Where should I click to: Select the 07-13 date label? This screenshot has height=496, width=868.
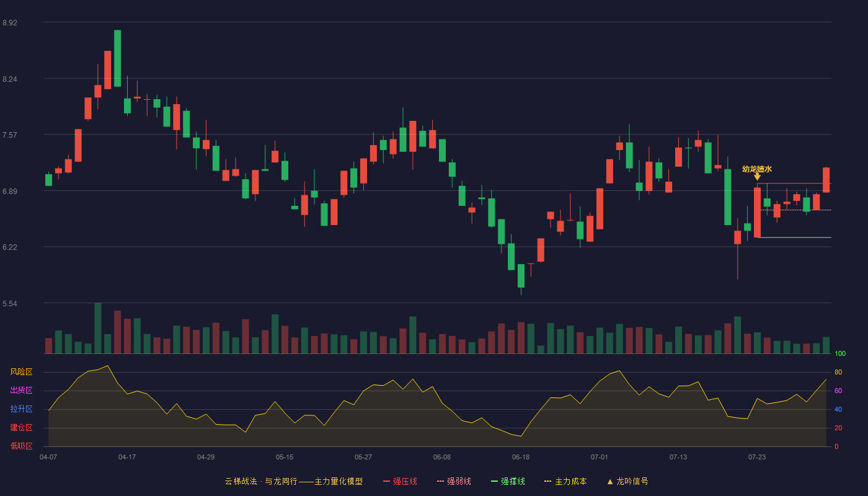tap(678, 457)
